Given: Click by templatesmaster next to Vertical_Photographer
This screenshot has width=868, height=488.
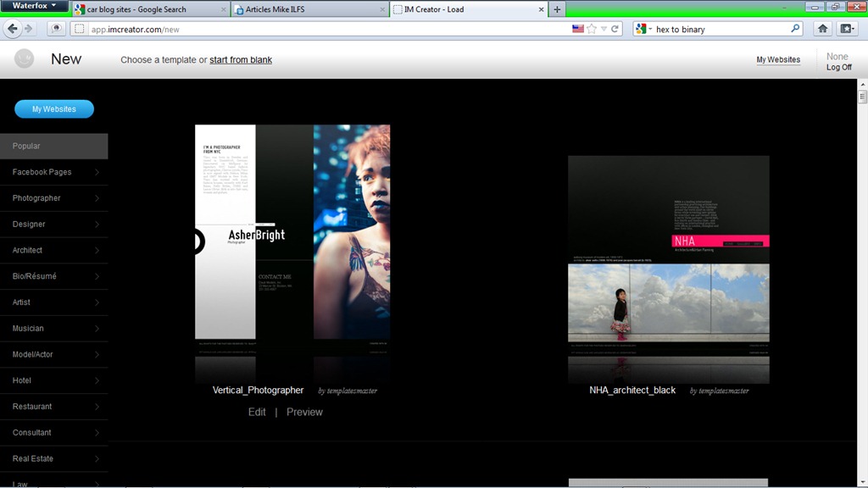Looking at the screenshot, I should click(348, 391).
